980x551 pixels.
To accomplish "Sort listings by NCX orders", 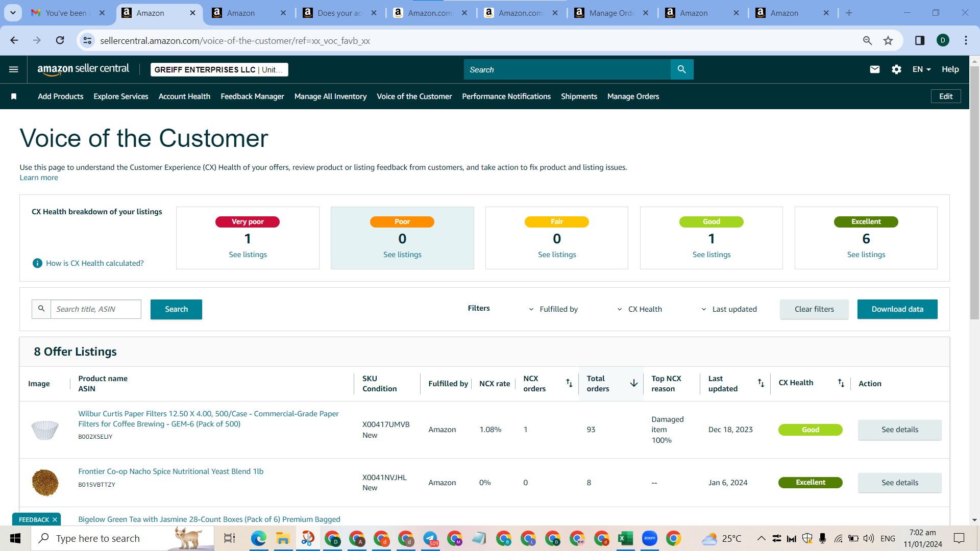I will pyautogui.click(x=569, y=383).
